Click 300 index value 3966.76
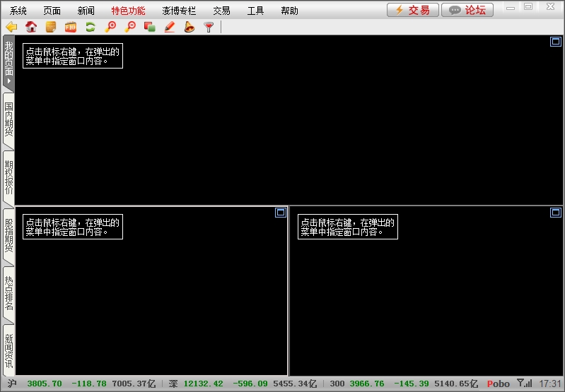The width and height of the screenshot is (565, 392). click(x=367, y=384)
